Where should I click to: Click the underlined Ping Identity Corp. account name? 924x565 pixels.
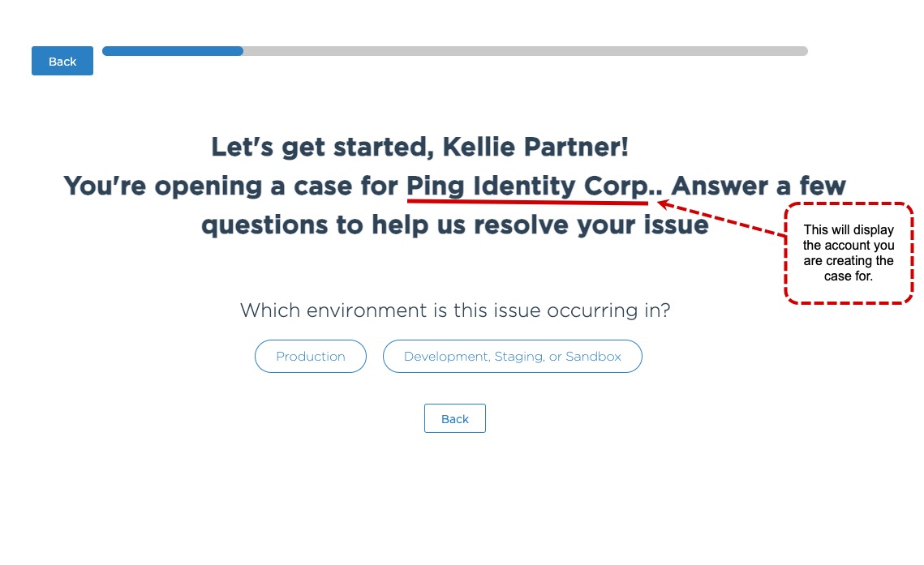point(529,186)
